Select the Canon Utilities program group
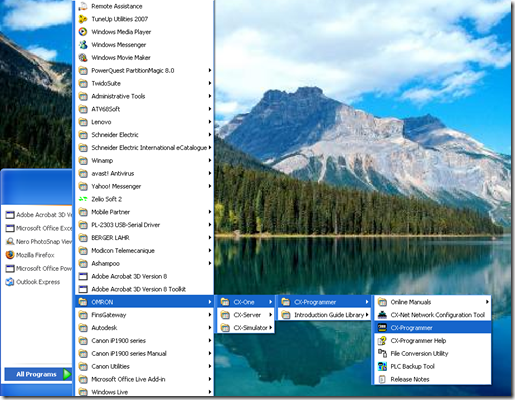This screenshot has height=400, width=515. [x=144, y=366]
